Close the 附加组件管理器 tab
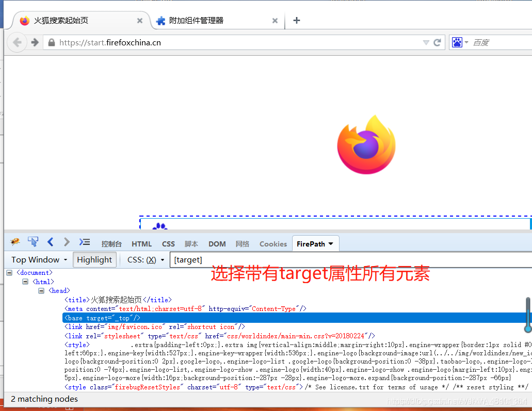This screenshot has height=411, width=532. click(x=275, y=21)
